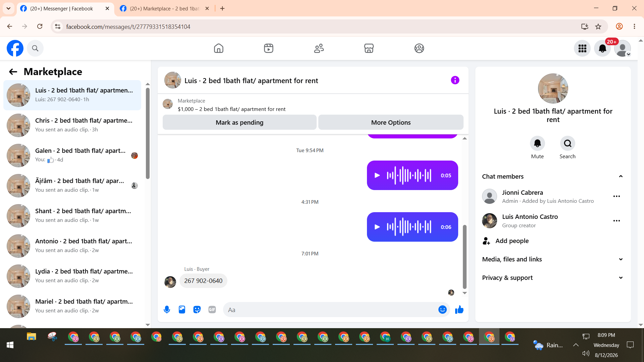
Task: Play the 0:06 audio clip
Action: (x=377, y=227)
